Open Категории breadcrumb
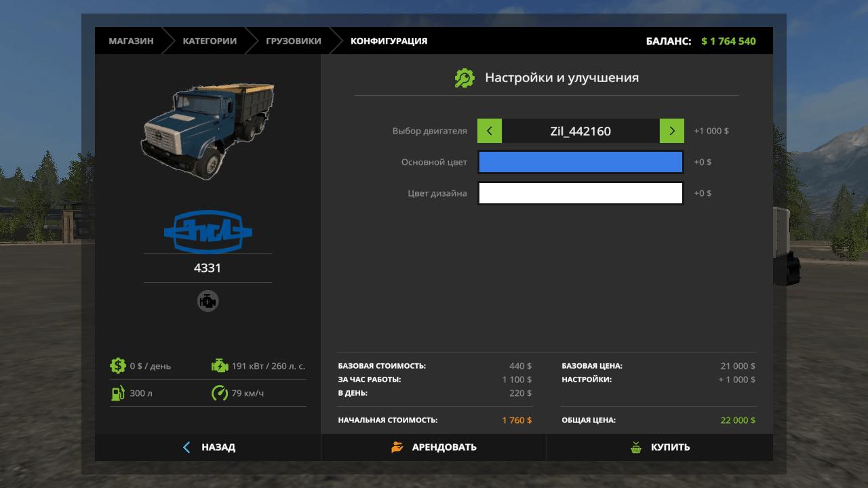The height and width of the screenshot is (488, 868). pos(210,41)
